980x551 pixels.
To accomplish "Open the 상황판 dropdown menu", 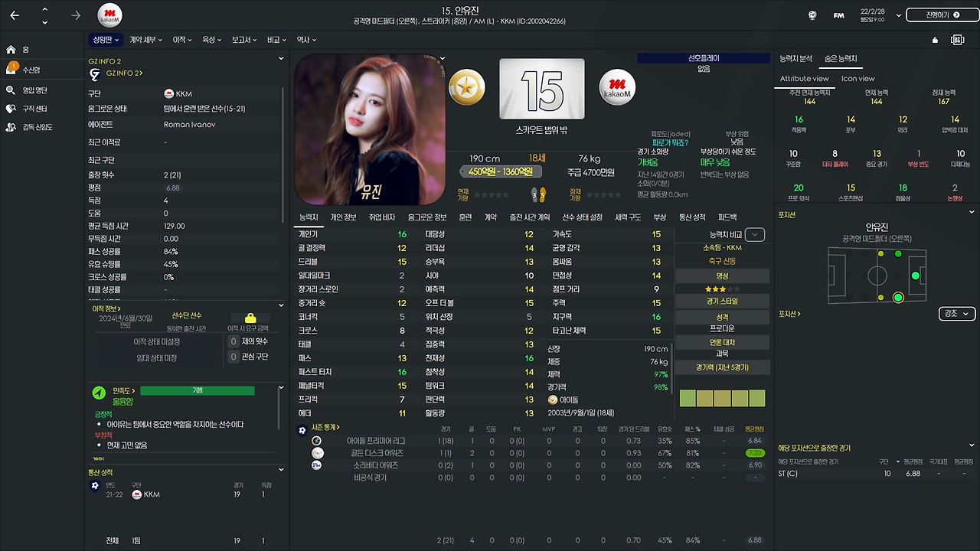I will pyautogui.click(x=105, y=39).
